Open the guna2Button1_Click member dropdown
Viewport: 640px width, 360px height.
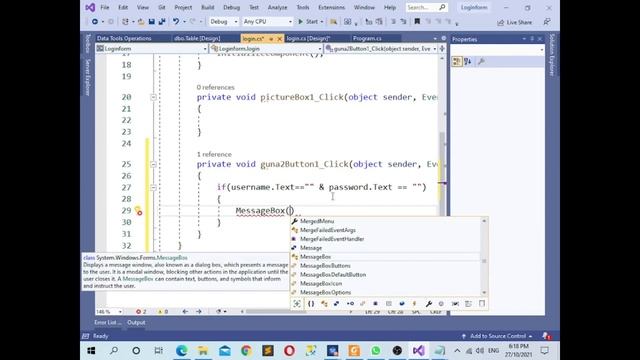click(x=381, y=49)
